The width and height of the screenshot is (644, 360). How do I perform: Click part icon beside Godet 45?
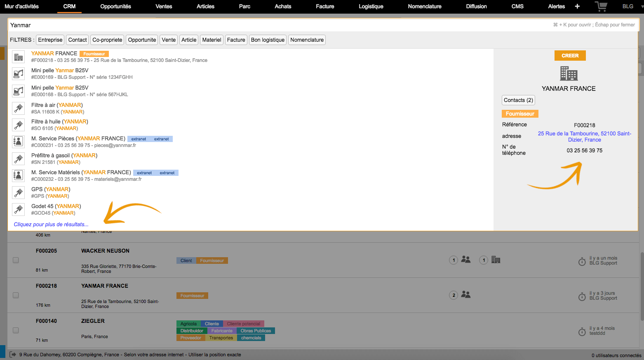tap(18, 210)
